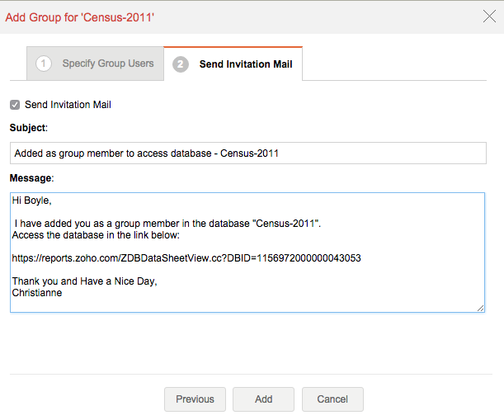The height and width of the screenshot is (420, 504).
Task: Click the reports.zoho.com URL in message
Action: click(x=186, y=258)
